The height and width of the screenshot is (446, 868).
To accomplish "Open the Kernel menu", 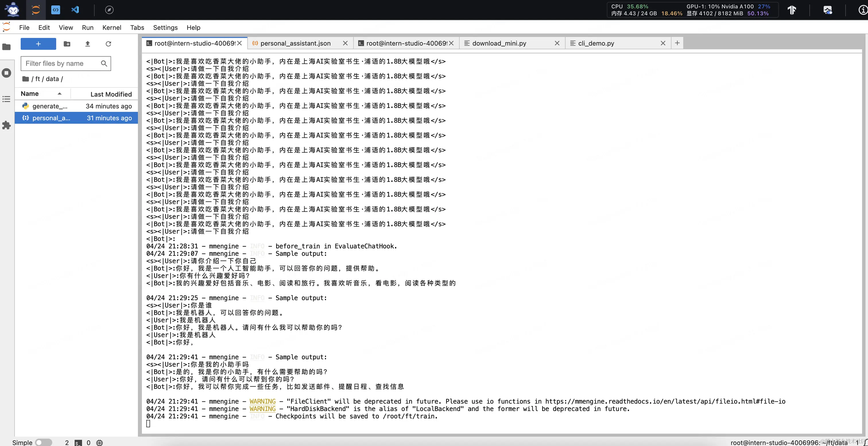I will click(x=112, y=28).
